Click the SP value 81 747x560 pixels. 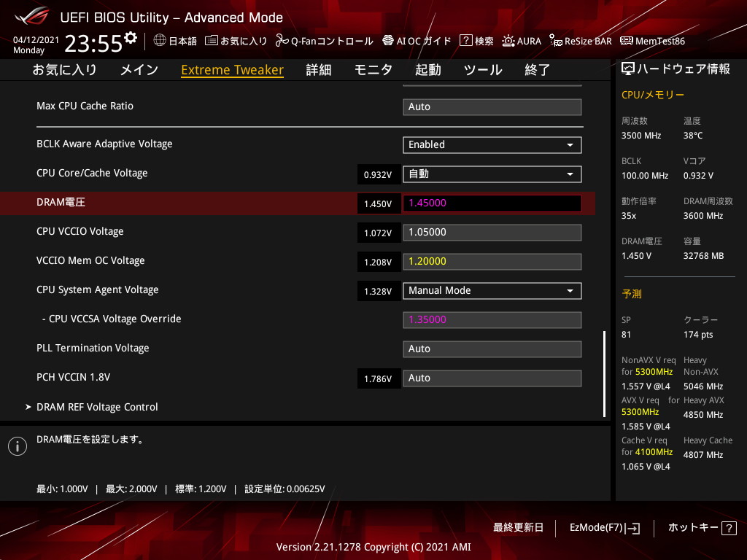coord(626,335)
